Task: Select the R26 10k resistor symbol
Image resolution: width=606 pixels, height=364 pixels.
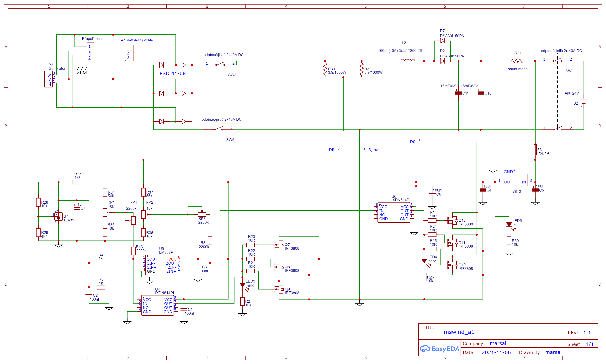Action: [x=424, y=277]
